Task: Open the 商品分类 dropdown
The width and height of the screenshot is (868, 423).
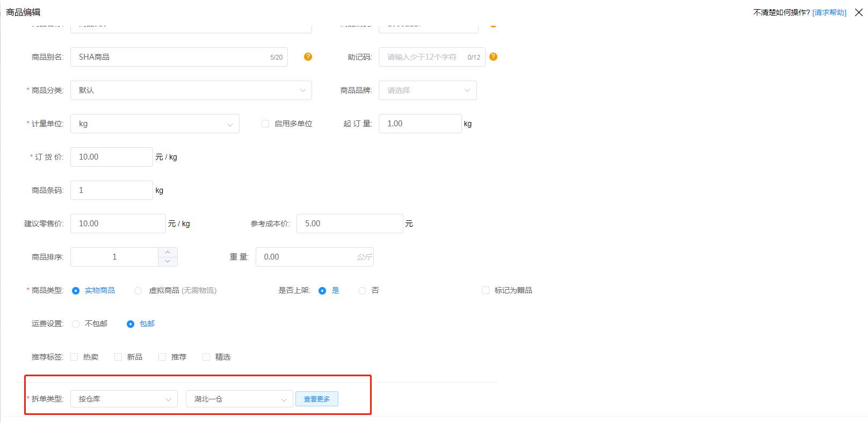Action: [191, 90]
